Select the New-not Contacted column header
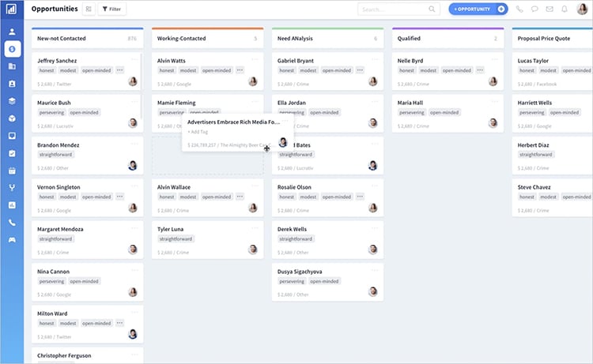This screenshot has width=593, height=364. tap(62, 38)
